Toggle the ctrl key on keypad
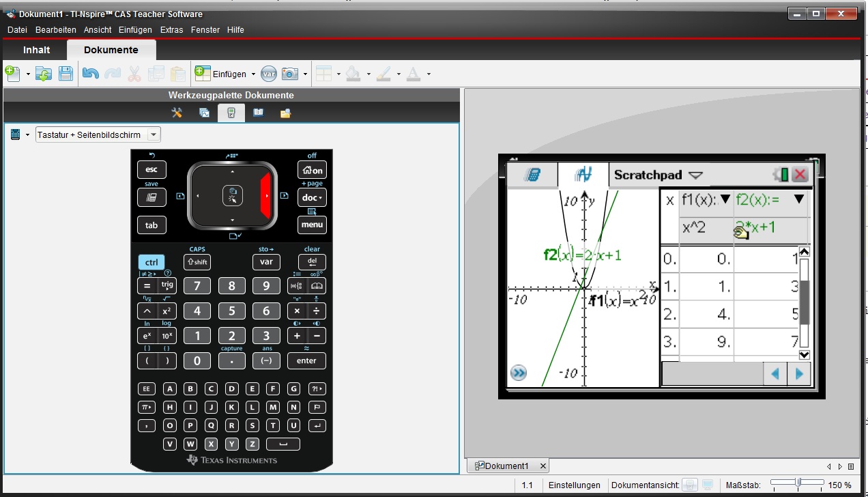Screen dimensions: 868x497 [x=151, y=262]
